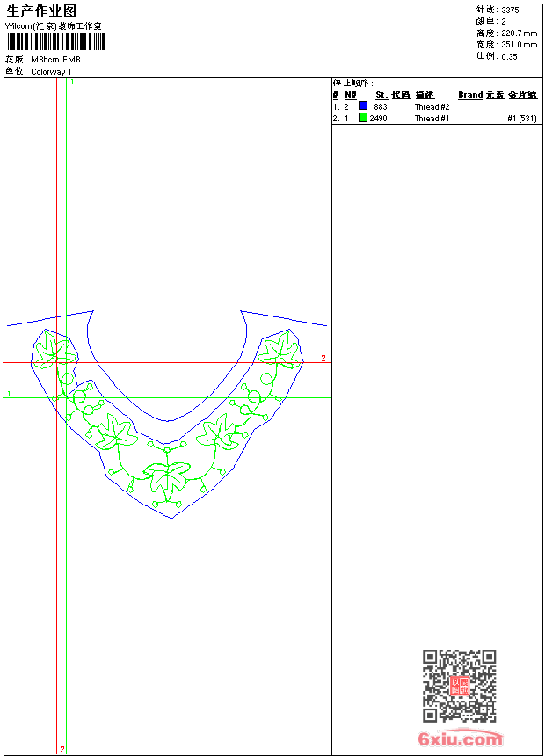Click the 883 stitch count cell

[381, 107]
